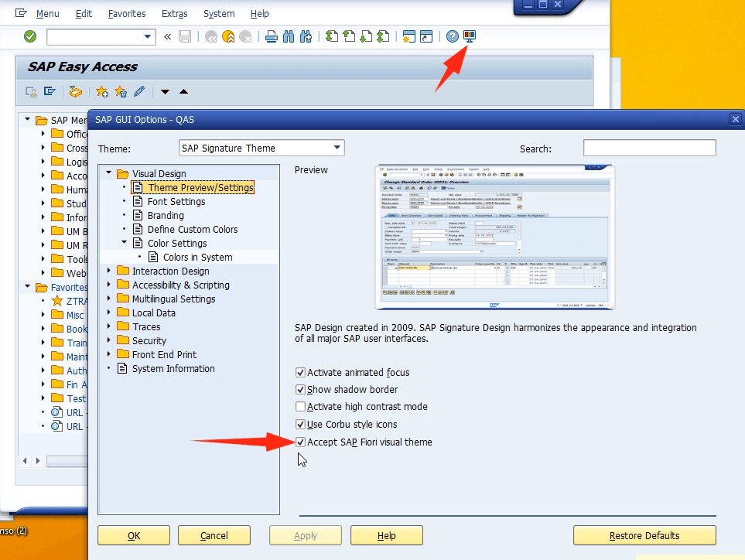Click the green Enter checkmark icon
The image size is (745, 560).
pos(30,36)
